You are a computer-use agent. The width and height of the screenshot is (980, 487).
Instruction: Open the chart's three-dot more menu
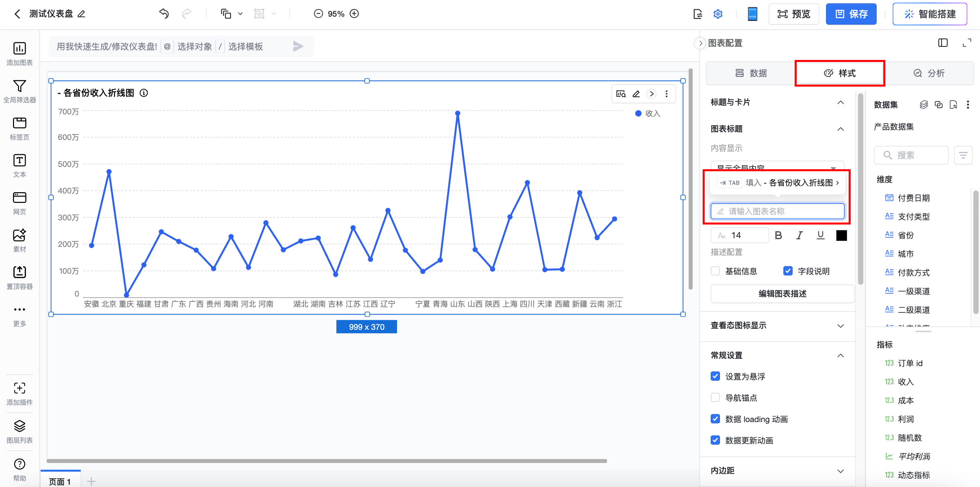(x=666, y=94)
